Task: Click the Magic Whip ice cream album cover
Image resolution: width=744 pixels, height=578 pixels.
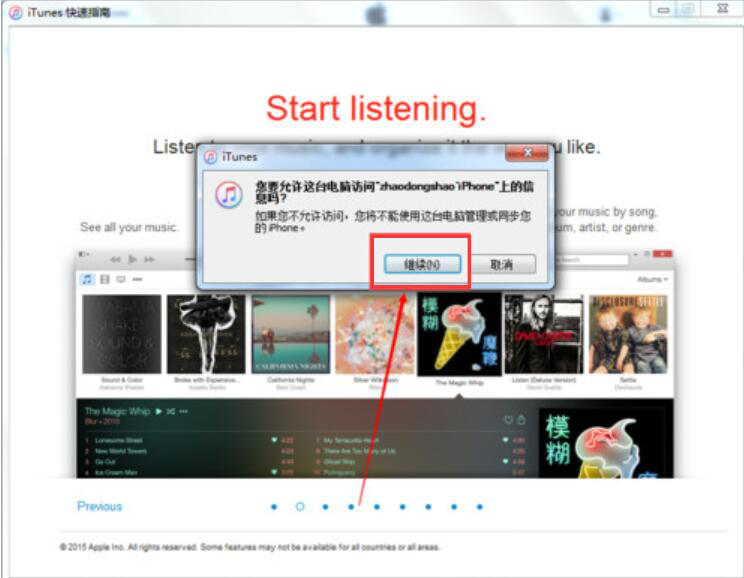Action: [459, 334]
